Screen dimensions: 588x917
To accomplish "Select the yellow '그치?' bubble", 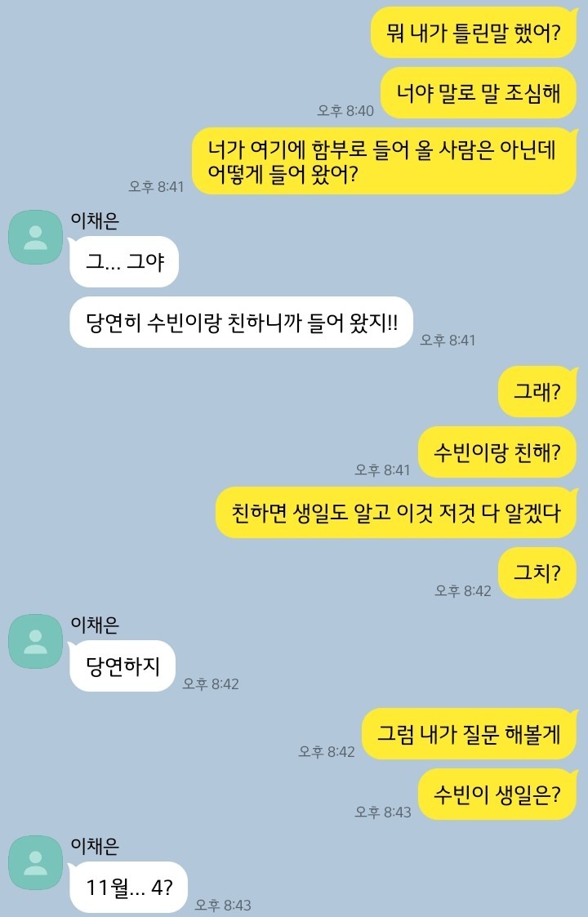I will pyautogui.click(x=537, y=572).
